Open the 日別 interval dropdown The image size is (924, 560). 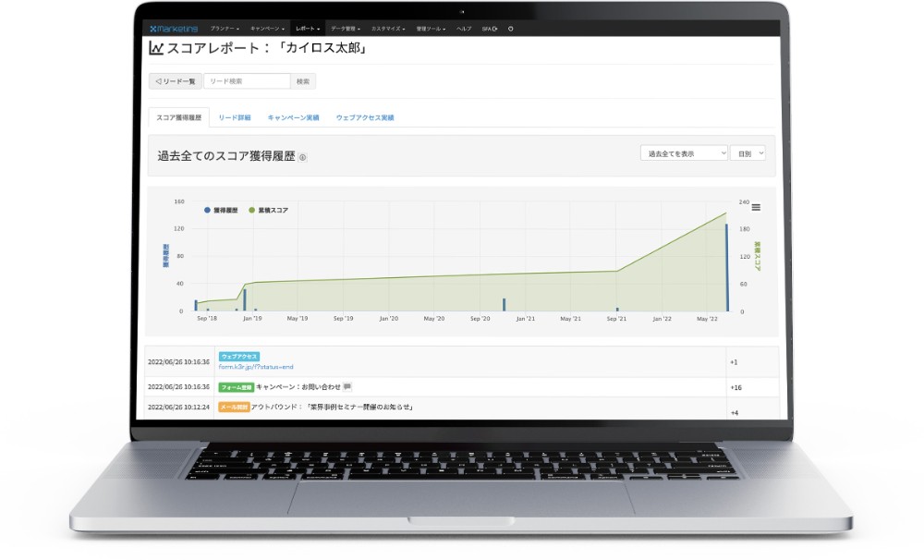[747, 153]
